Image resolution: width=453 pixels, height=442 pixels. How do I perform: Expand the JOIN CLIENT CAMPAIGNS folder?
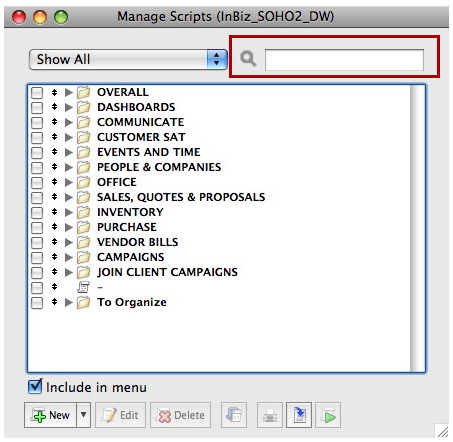[69, 272]
